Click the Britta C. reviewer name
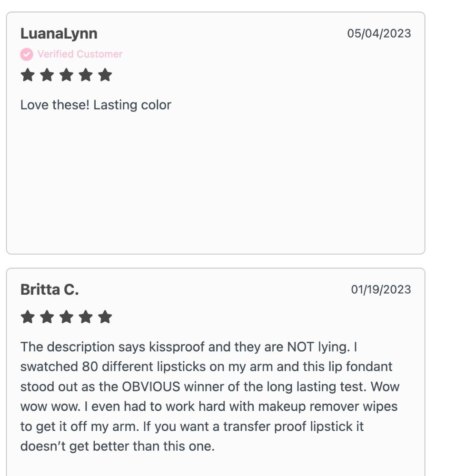Image resolution: width=476 pixels, height=476 pixels. click(x=50, y=290)
